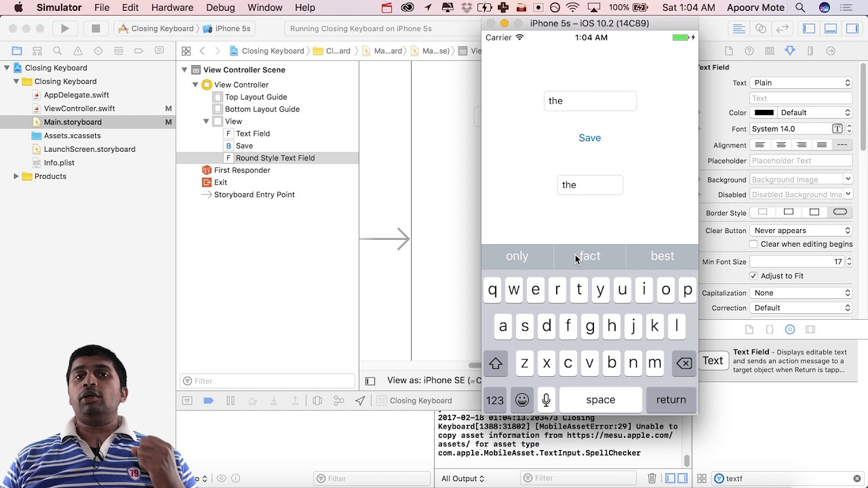The image size is (868, 488).
Task: Click the debug pause button
Action: click(x=231, y=401)
